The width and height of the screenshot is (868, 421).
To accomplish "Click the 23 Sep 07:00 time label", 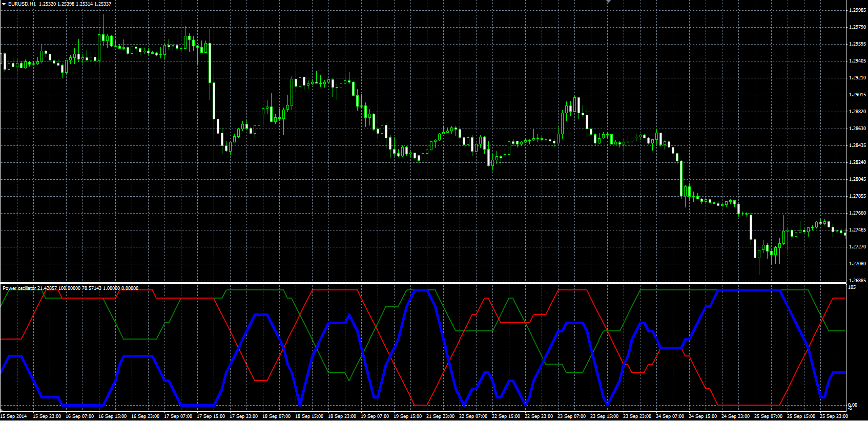I will pos(572,416).
